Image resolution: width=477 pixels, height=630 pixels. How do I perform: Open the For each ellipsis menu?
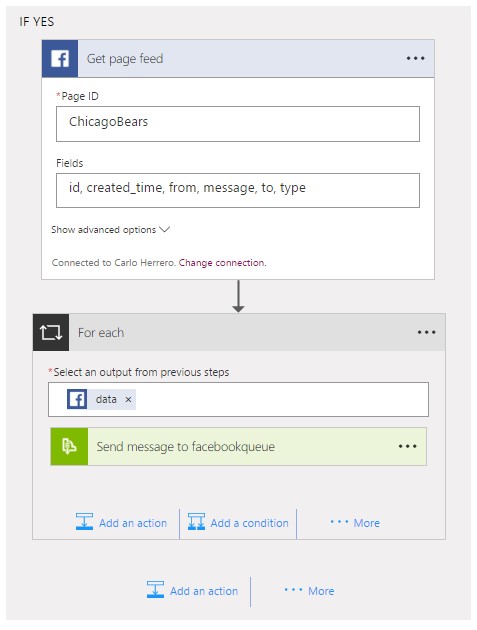point(426,333)
